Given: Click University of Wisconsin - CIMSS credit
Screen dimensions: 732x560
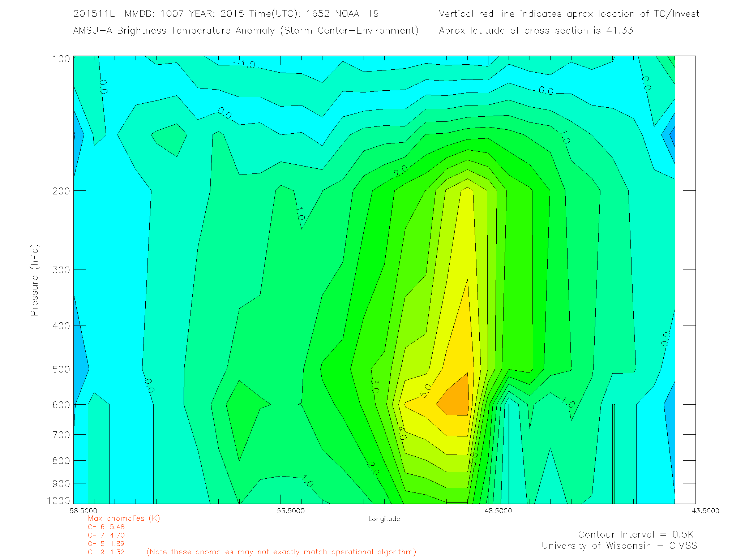Looking at the screenshot, I should pos(619,546).
